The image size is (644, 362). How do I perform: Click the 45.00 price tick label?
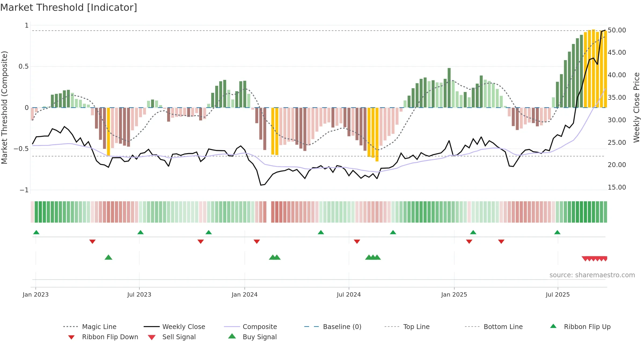click(x=617, y=53)
